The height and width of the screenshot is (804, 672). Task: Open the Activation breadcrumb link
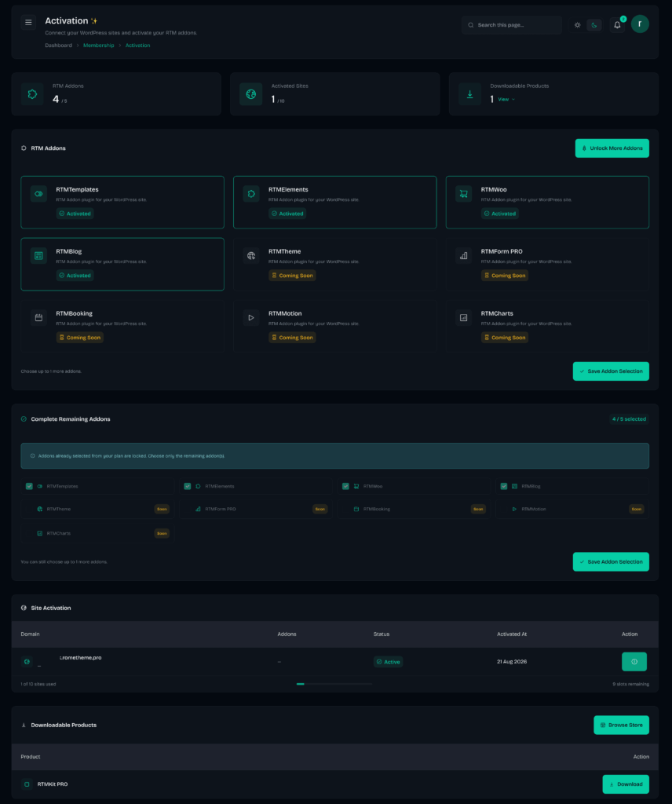tap(138, 45)
